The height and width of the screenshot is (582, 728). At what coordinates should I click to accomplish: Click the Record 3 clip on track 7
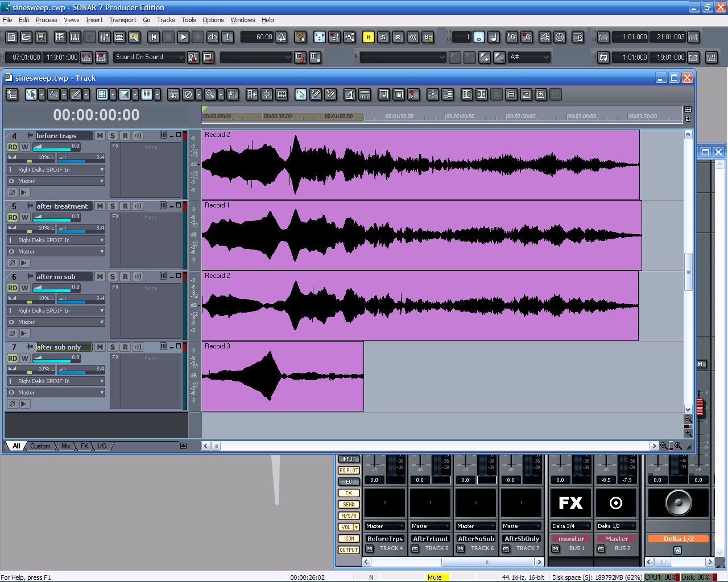click(x=283, y=376)
